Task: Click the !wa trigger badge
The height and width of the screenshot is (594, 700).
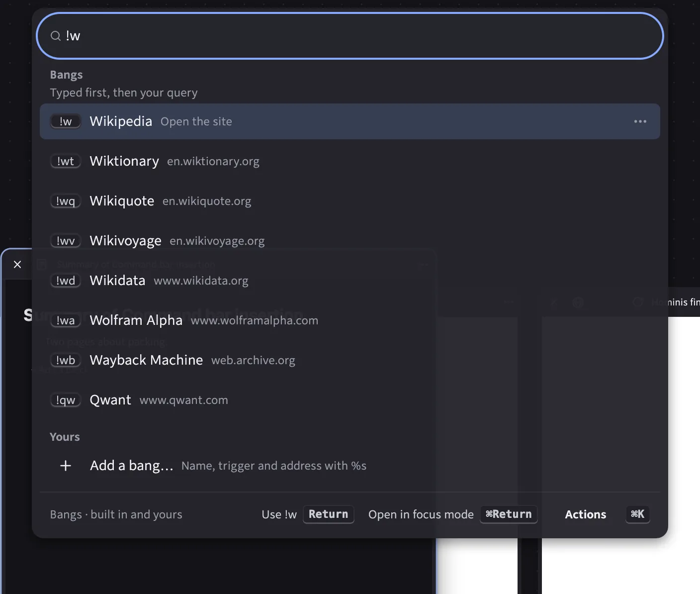Action: (x=66, y=320)
